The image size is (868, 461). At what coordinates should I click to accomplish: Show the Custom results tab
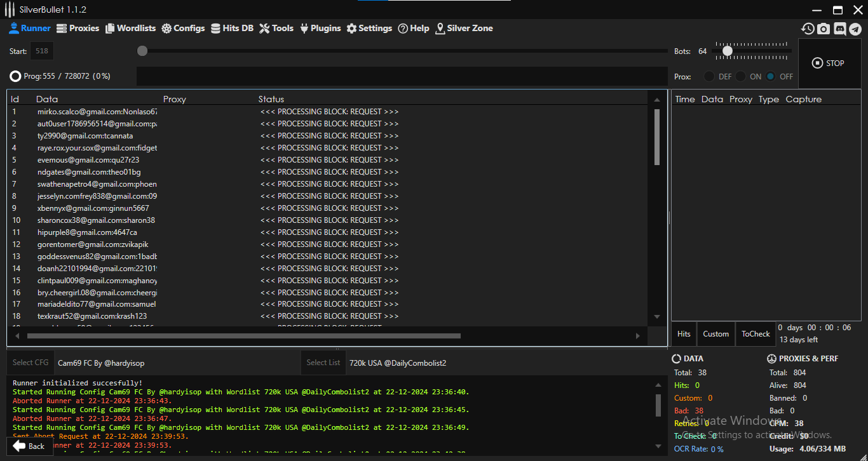coord(716,334)
